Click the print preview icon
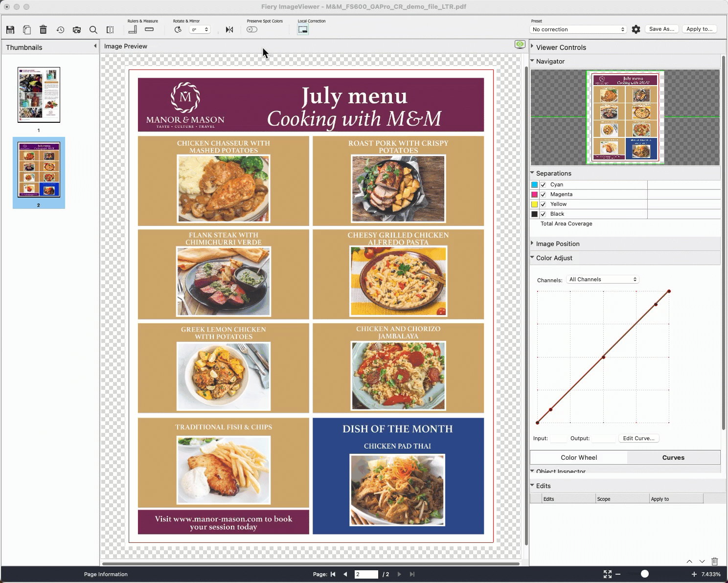 pyautogui.click(x=77, y=30)
